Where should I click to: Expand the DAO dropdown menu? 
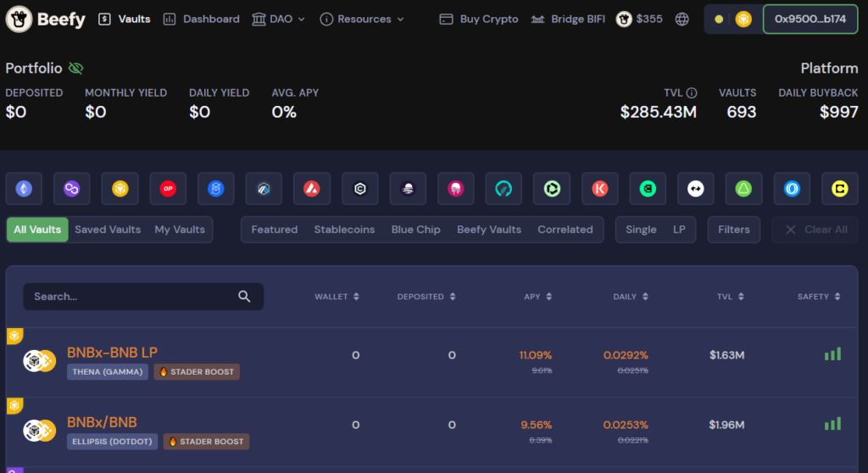click(x=279, y=19)
